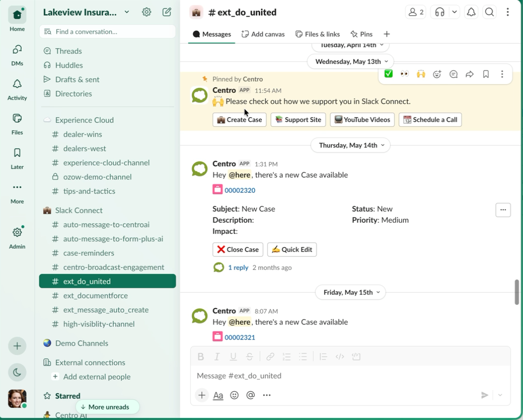The height and width of the screenshot is (420, 523).
Task: Click the Support Site button
Action: (298, 120)
